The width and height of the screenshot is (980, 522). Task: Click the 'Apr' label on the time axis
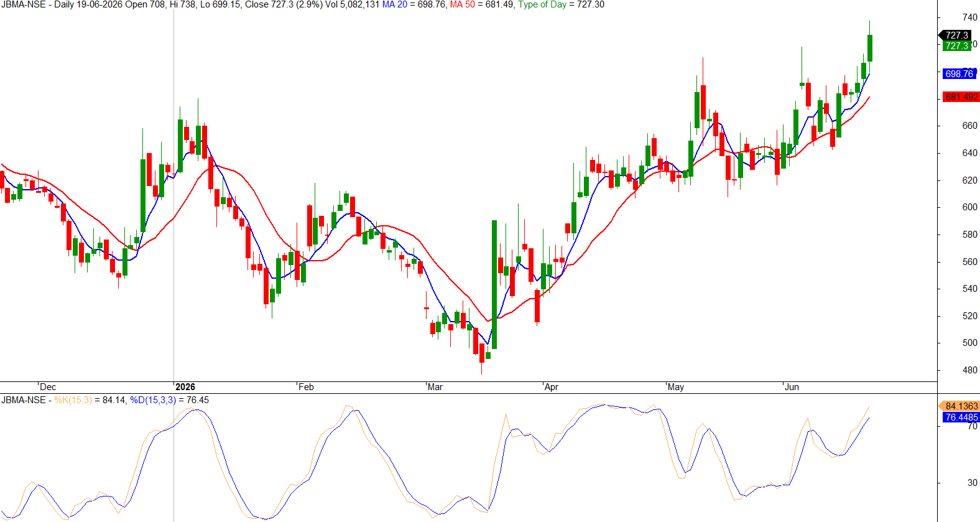pyautogui.click(x=551, y=387)
